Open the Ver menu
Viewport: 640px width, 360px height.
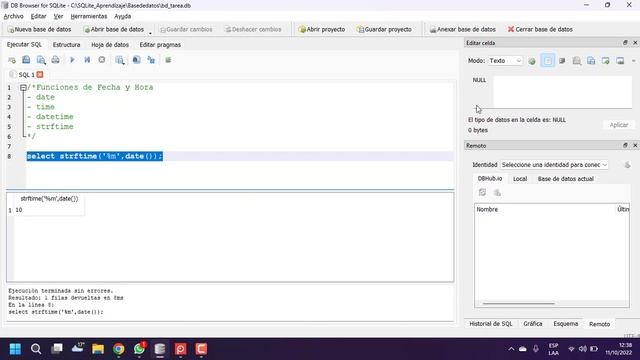pos(58,16)
